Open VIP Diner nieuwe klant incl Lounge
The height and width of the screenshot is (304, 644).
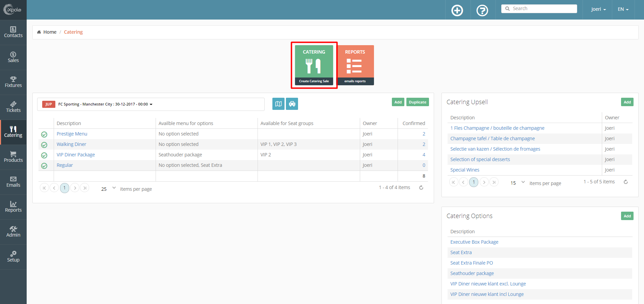click(487, 294)
